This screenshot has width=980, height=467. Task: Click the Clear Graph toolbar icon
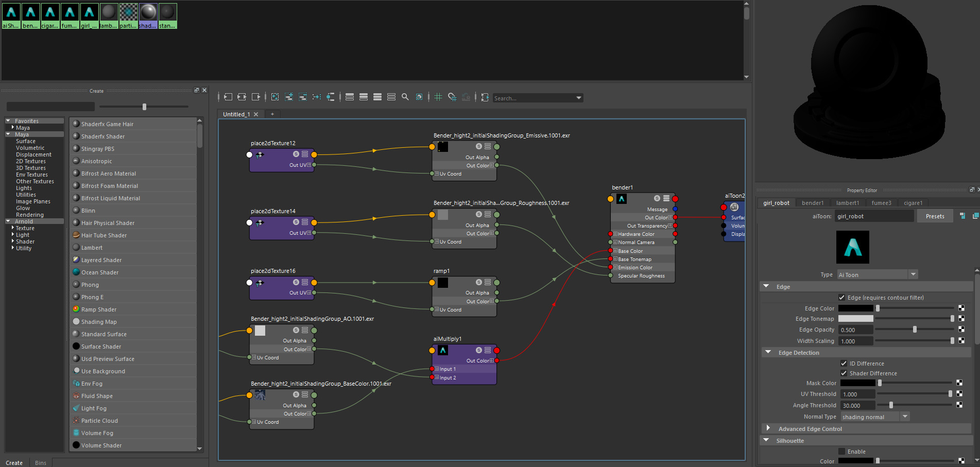(275, 97)
